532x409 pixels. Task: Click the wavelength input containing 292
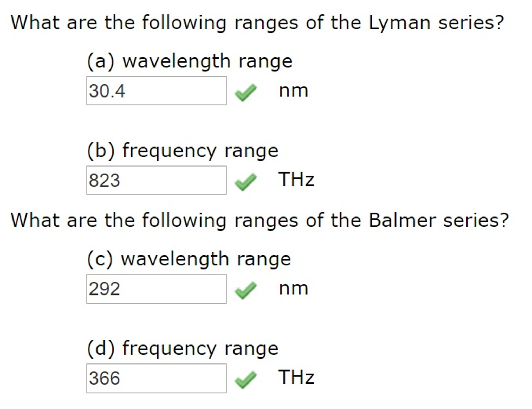tap(156, 289)
